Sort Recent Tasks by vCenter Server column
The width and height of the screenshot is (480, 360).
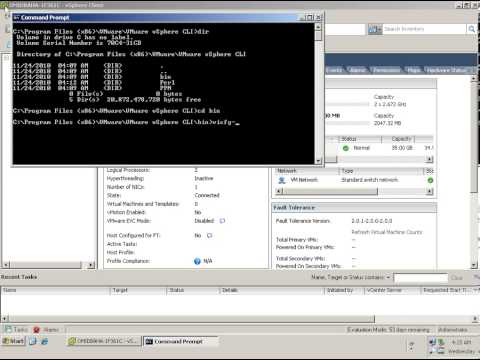point(392,290)
